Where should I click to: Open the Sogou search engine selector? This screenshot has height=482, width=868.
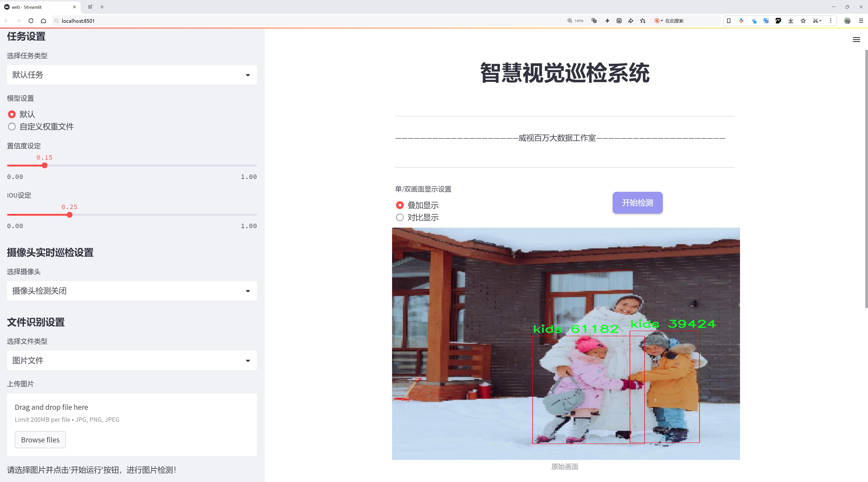point(658,21)
